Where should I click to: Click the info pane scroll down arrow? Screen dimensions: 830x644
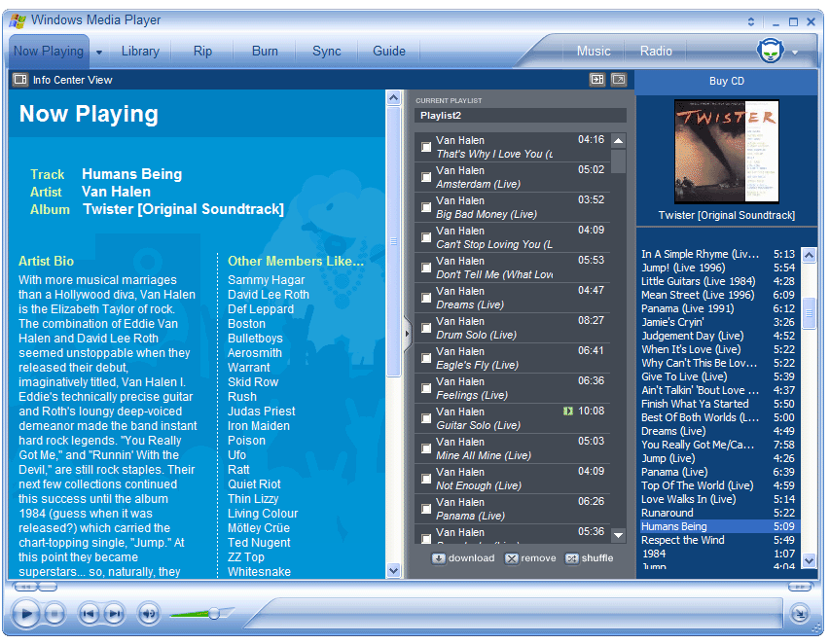[393, 570]
